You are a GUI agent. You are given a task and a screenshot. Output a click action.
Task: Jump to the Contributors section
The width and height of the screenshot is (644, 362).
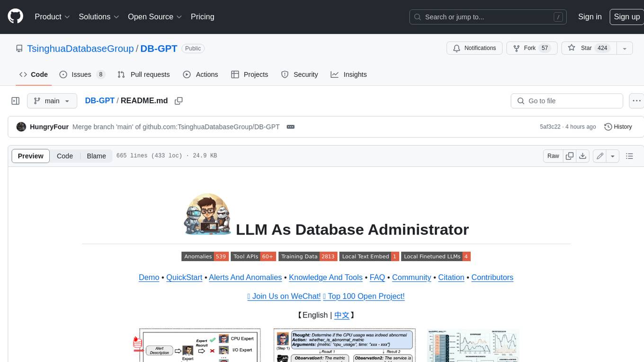(x=492, y=278)
